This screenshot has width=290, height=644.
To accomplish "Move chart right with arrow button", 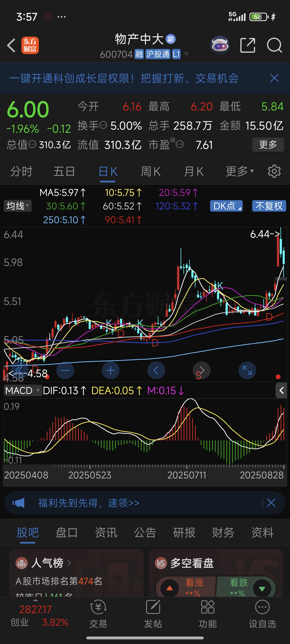I will click(x=202, y=370).
